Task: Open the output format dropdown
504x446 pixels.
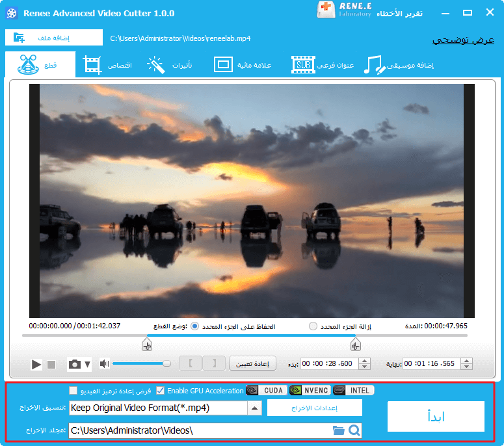Action: pos(254,408)
